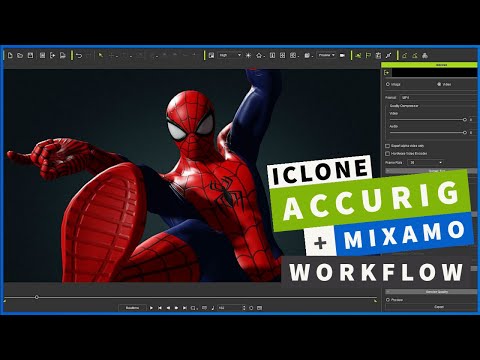Open the High quality dropdown in toolbar
480x360 pixels.
pos(230,55)
